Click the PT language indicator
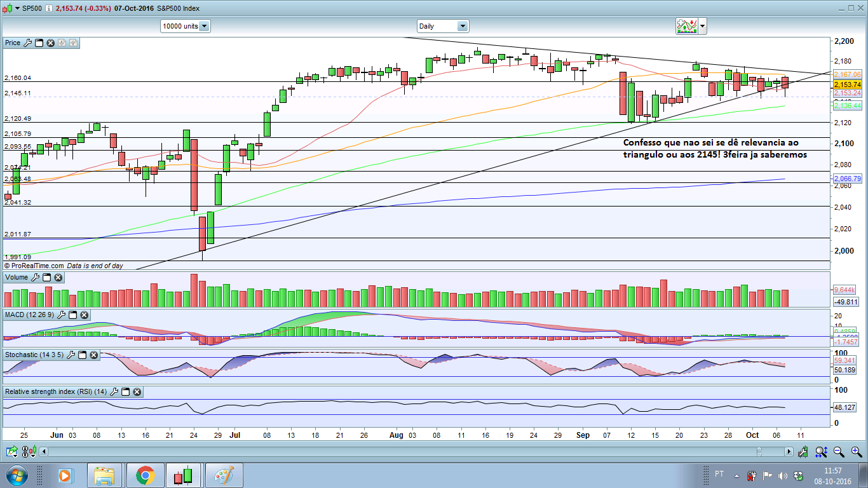Viewport: 868px width, 488px height. [x=719, y=474]
